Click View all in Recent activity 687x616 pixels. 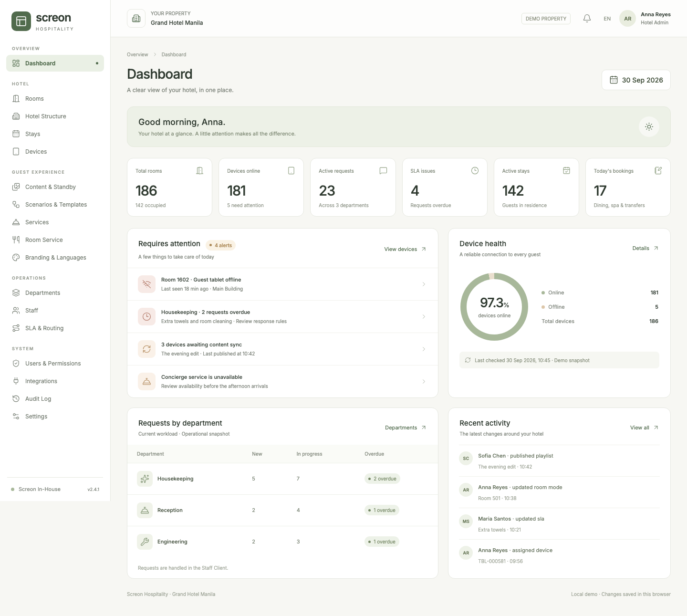644,428
